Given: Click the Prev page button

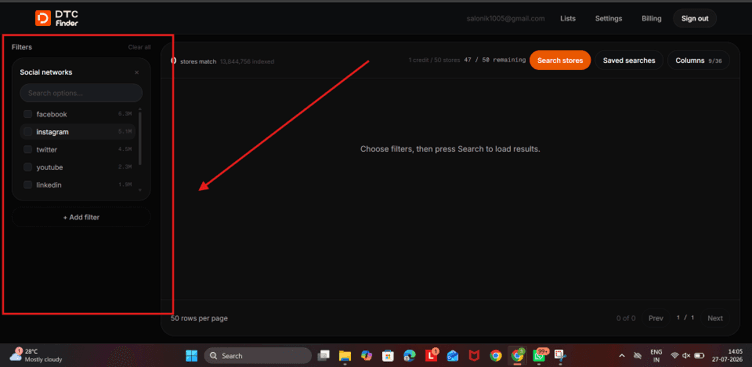Looking at the screenshot, I should [656, 318].
